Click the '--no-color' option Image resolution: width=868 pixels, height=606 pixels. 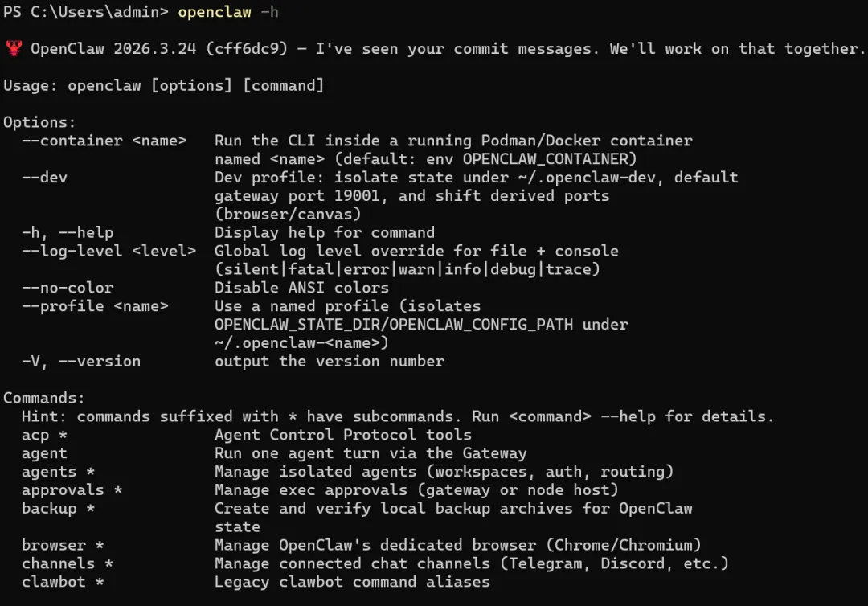[x=68, y=288]
